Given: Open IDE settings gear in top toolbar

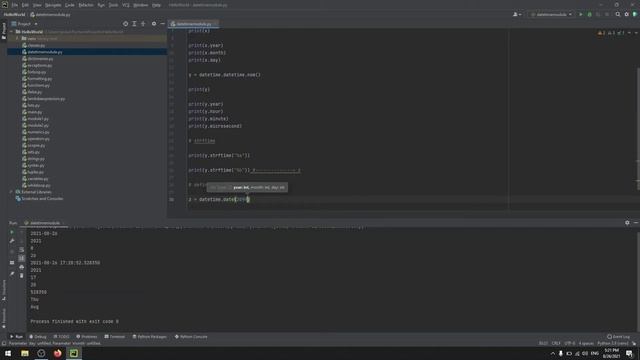Looking at the screenshot, I should 627,14.
